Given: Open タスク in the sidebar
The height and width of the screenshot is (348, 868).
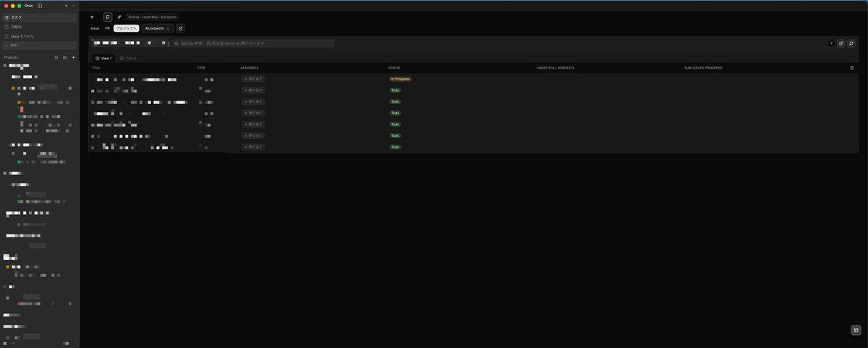Looking at the screenshot, I should coord(39,17).
